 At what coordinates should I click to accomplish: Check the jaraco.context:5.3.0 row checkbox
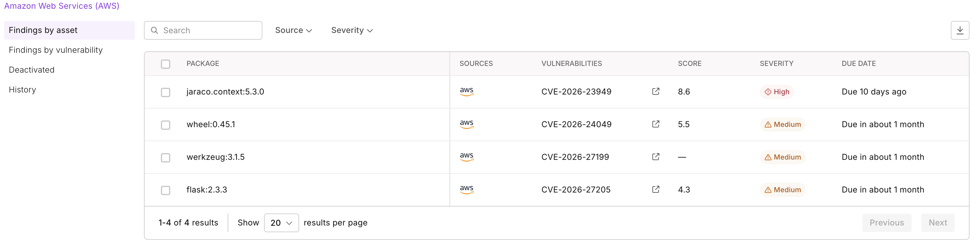coord(166,92)
